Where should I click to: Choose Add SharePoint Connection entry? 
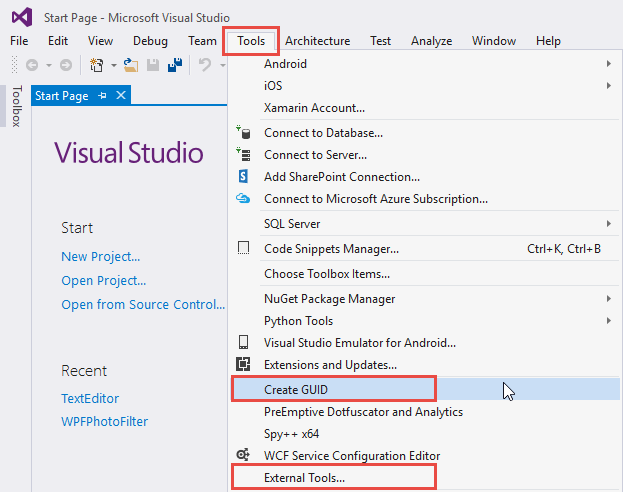click(x=426, y=176)
